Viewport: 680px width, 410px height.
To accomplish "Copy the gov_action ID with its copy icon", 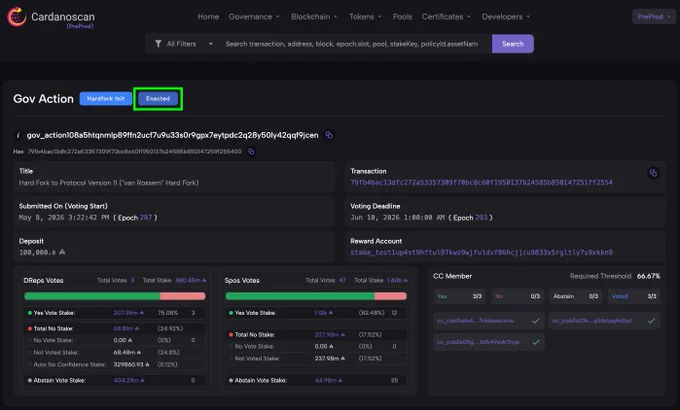I will tap(329, 135).
